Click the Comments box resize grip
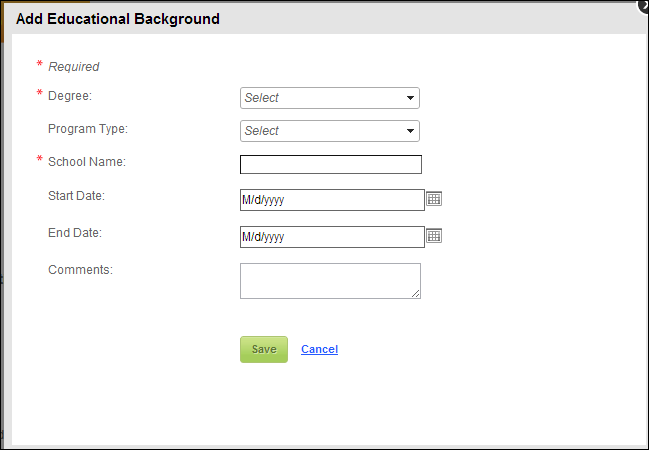Viewport: 649px width, 450px height. (x=416, y=294)
